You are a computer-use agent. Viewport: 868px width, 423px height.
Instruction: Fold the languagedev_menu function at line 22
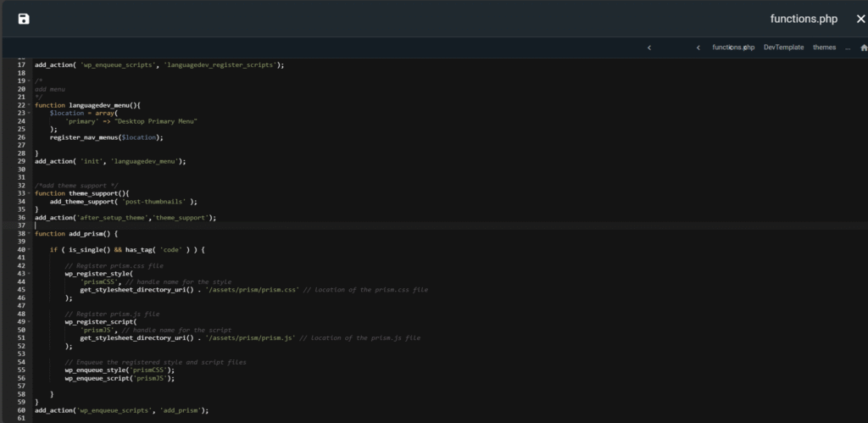pos(30,105)
